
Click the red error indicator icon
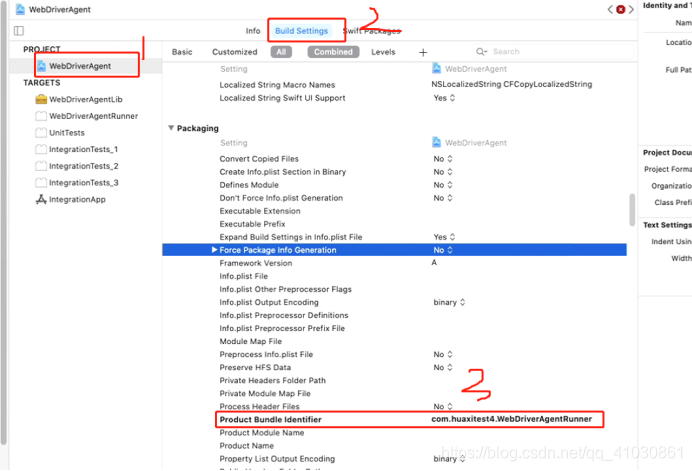click(x=621, y=9)
